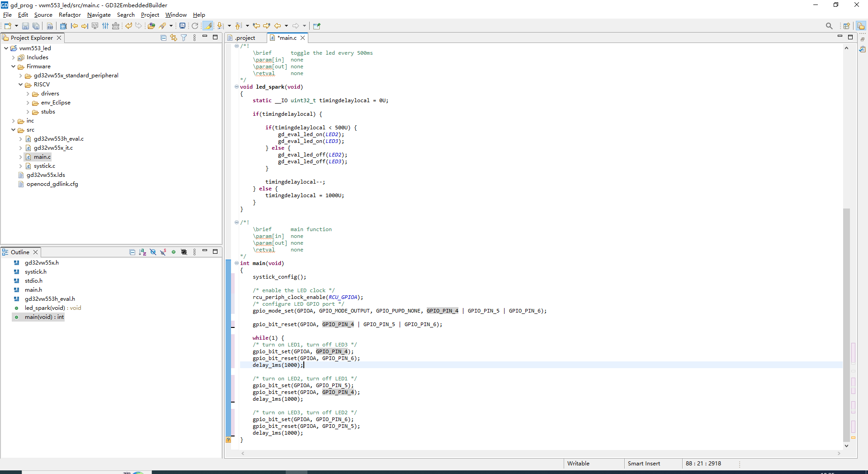Toggle alphabetical sort in Outline panel
This screenshot has height=474, width=868.
(x=142, y=252)
